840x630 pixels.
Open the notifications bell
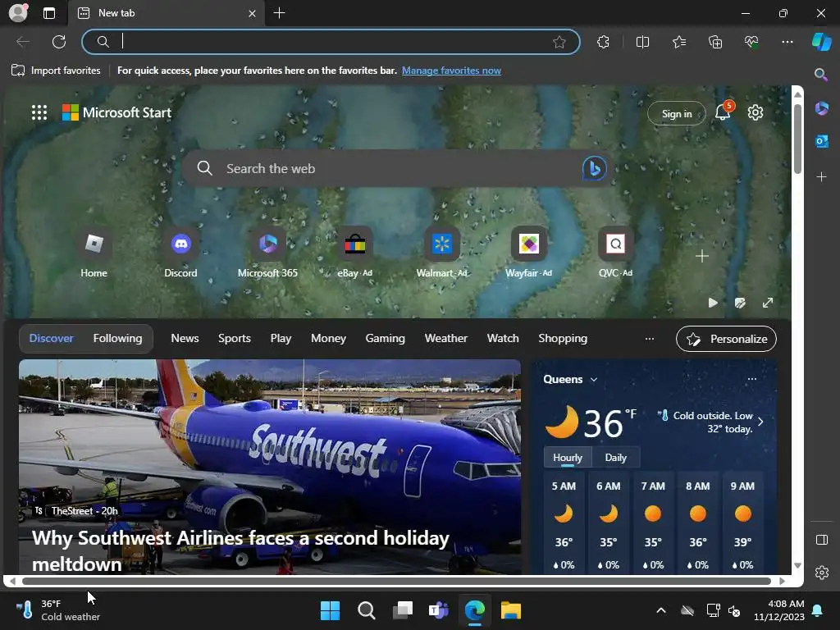coord(723,112)
